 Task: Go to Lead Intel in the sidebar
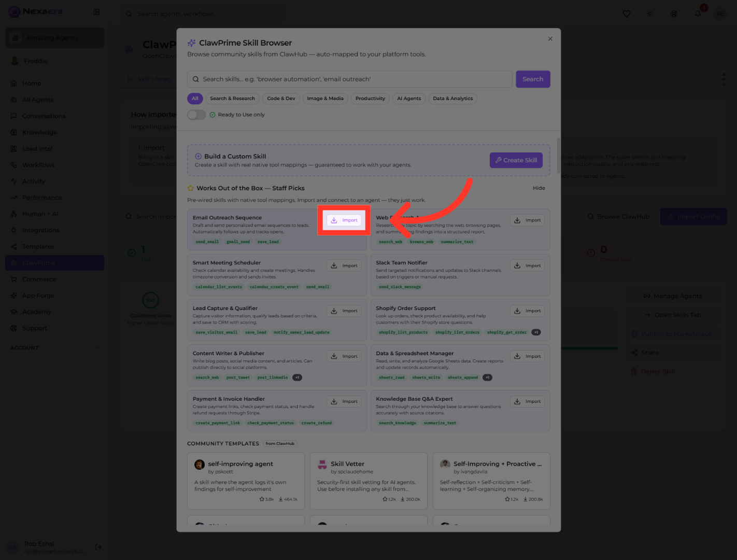(54, 149)
